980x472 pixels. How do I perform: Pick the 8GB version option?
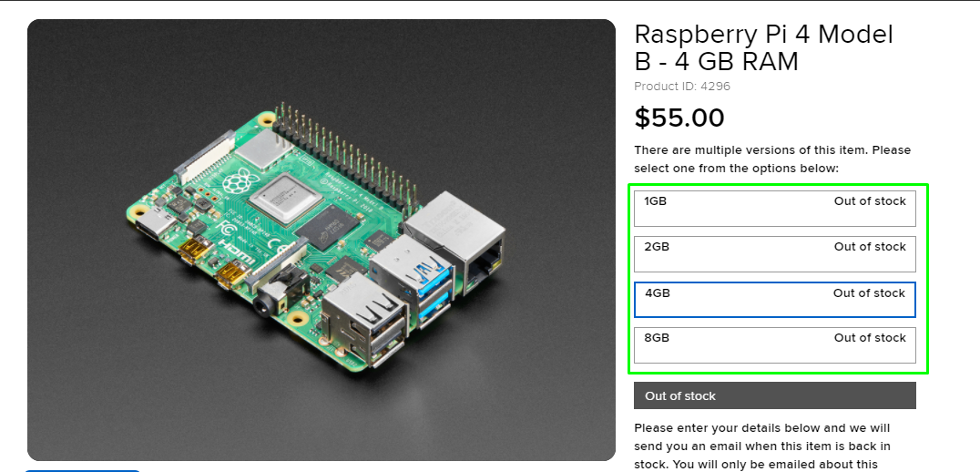[774, 345]
